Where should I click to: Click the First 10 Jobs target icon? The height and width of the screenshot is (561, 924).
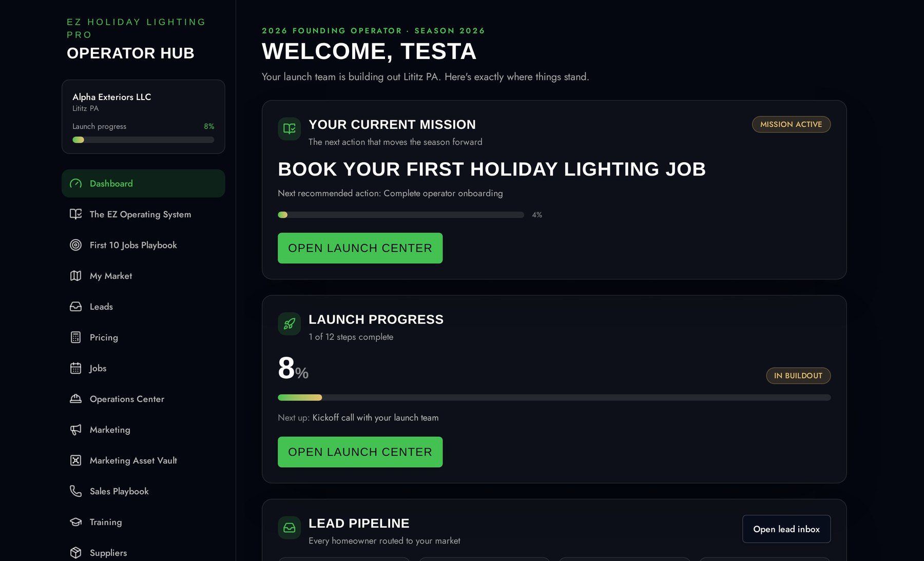[x=76, y=245]
